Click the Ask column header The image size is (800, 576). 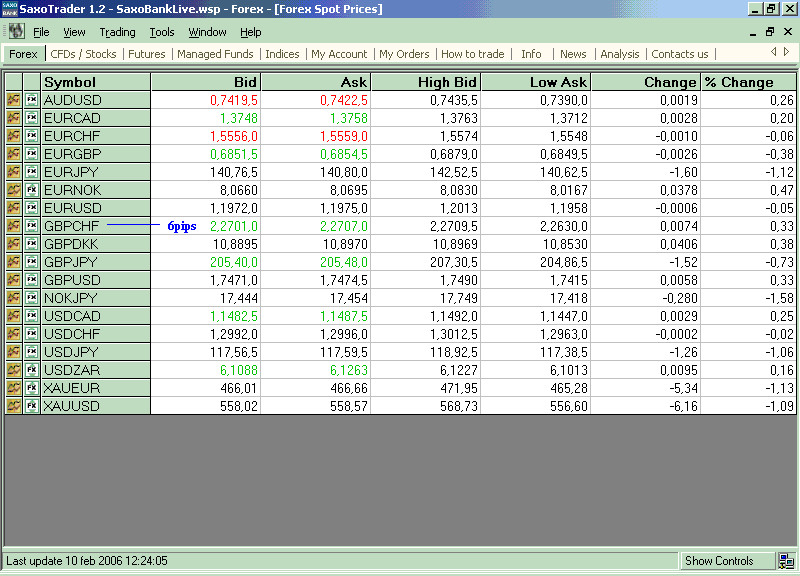click(316, 82)
